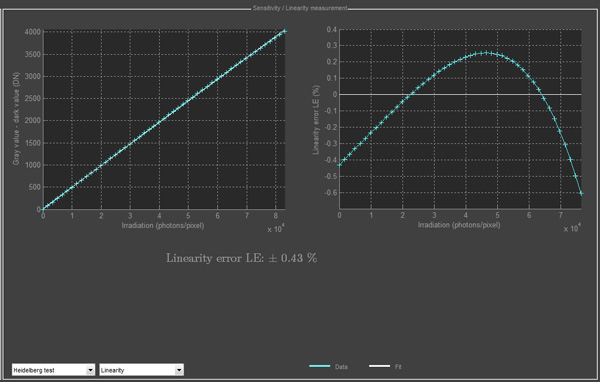Click the Gray value - dark value (DN) axis label
The height and width of the screenshot is (382, 600).
pos(16,119)
